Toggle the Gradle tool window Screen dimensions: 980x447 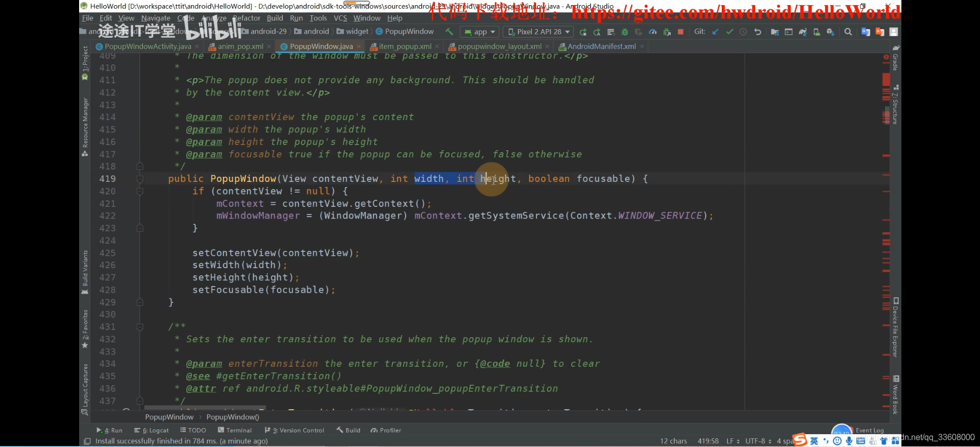[x=895, y=58]
